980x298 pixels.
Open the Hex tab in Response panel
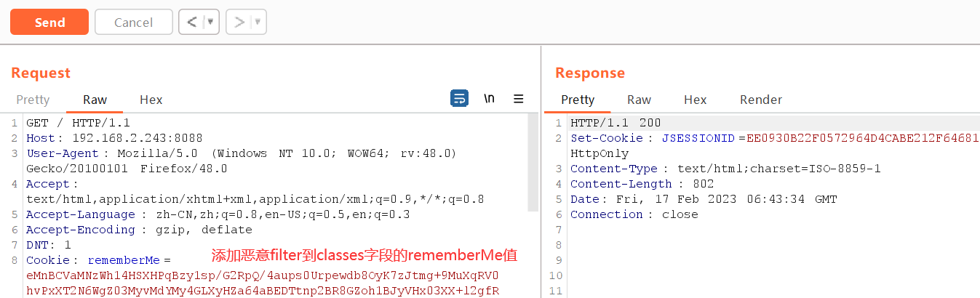(695, 100)
